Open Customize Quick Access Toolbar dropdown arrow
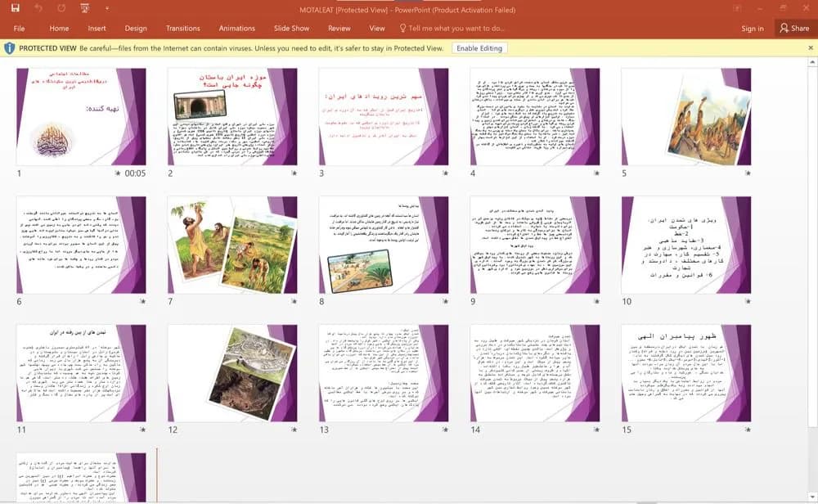This screenshot has height=504, width=818. tap(107, 8)
